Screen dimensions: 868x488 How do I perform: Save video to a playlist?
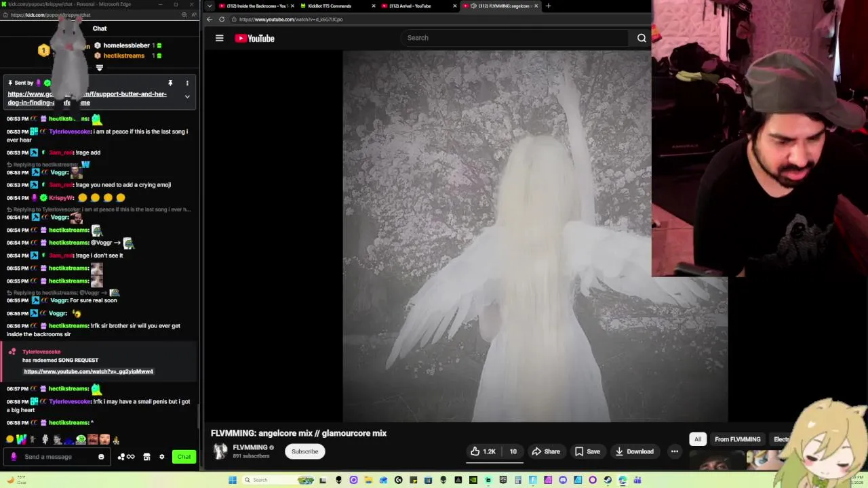[x=587, y=451]
